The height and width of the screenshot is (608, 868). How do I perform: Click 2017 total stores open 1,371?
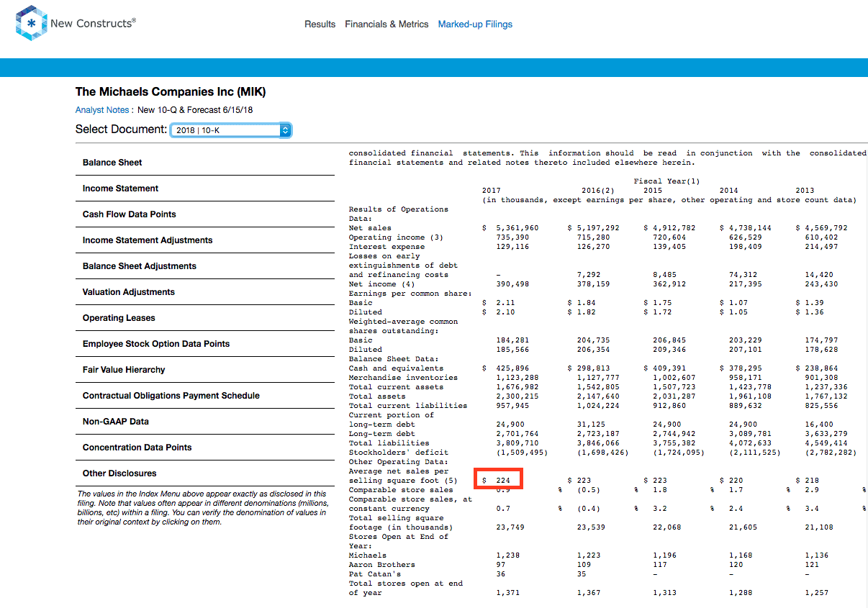(507, 593)
